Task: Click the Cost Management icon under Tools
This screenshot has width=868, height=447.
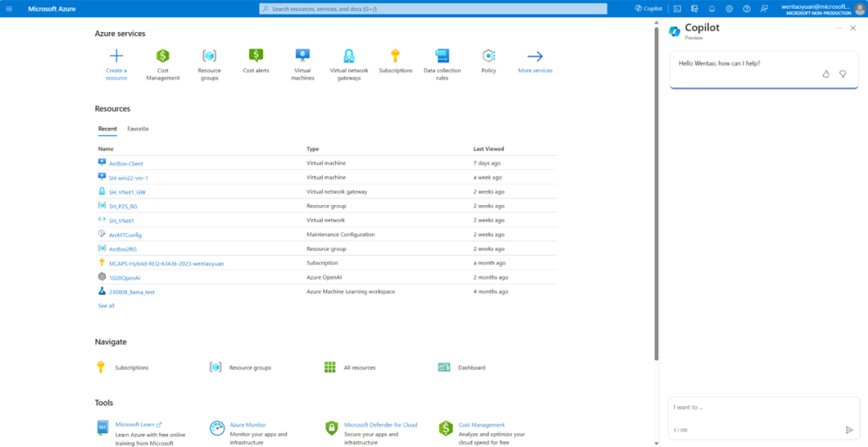Action: click(x=445, y=429)
